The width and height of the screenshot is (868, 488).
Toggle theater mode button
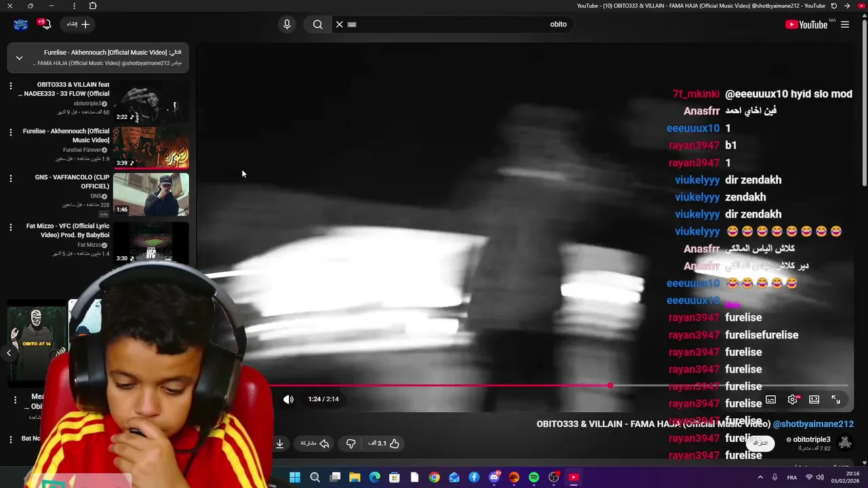point(814,400)
